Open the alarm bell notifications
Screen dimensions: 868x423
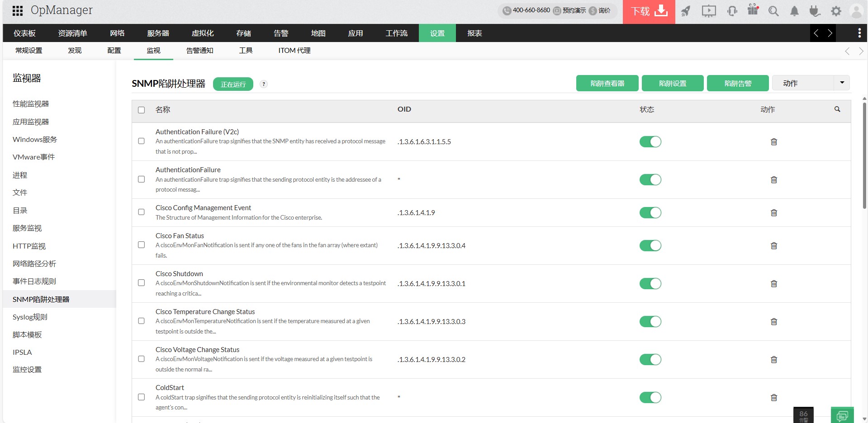(x=794, y=11)
